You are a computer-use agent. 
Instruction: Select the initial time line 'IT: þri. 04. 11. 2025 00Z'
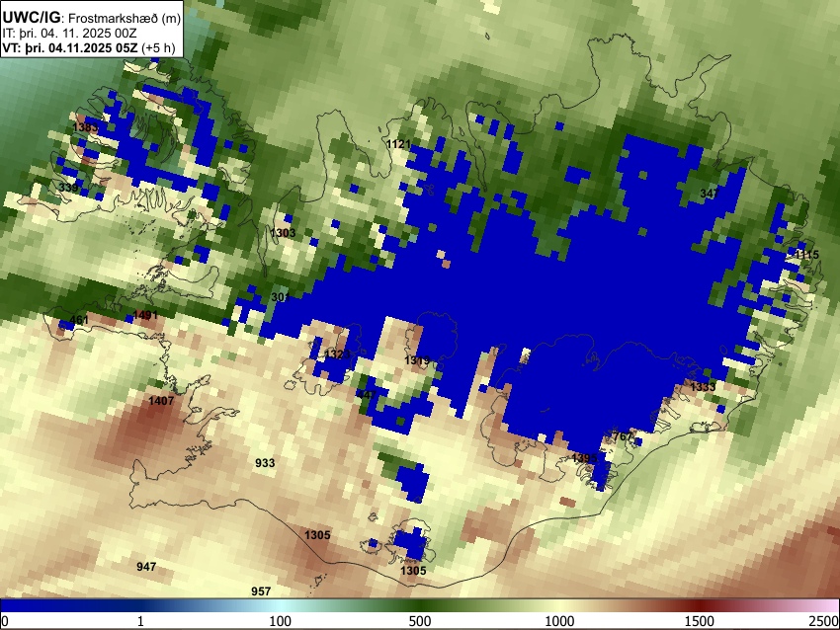point(69,34)
